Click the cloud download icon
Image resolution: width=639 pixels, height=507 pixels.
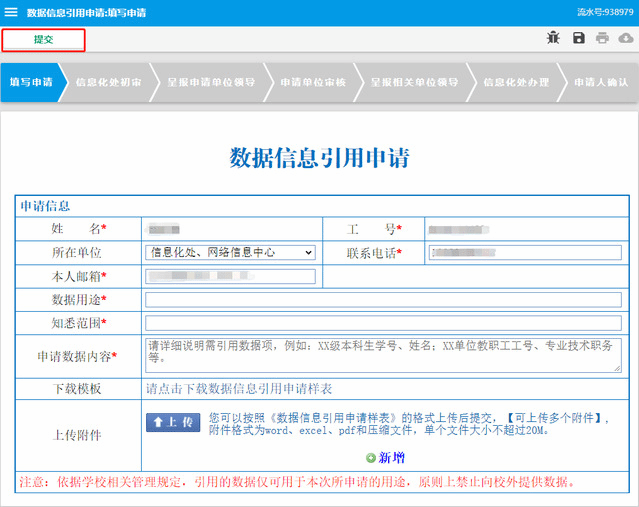tap(626, 38)
